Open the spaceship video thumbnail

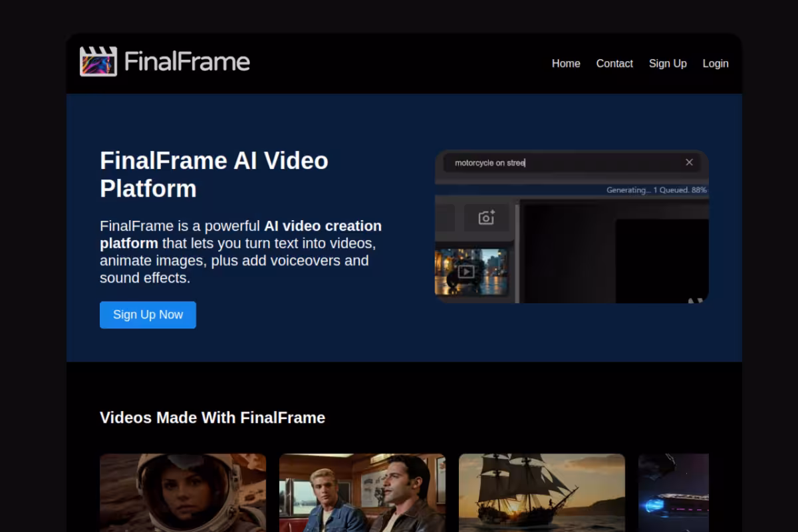[674, 493]
